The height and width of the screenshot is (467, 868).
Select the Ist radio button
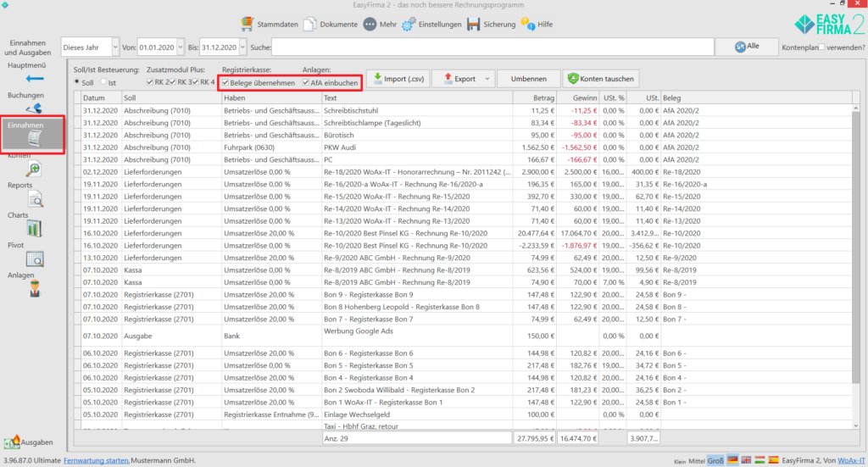[x=103, y=82]
